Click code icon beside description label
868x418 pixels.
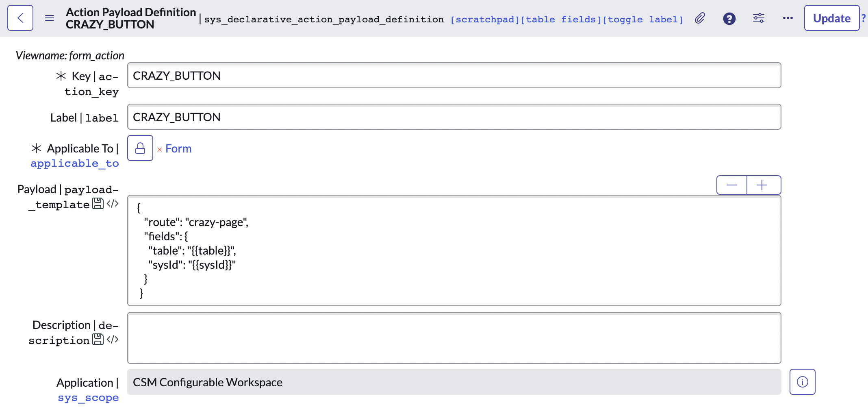click(113, 339)
